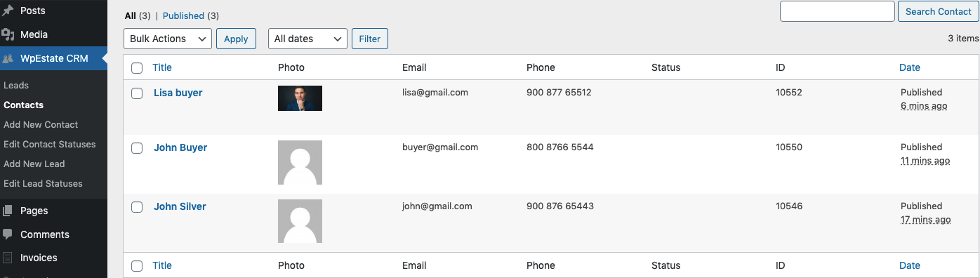Click John Buyer's placeholder avatar image

pos(300,162)
